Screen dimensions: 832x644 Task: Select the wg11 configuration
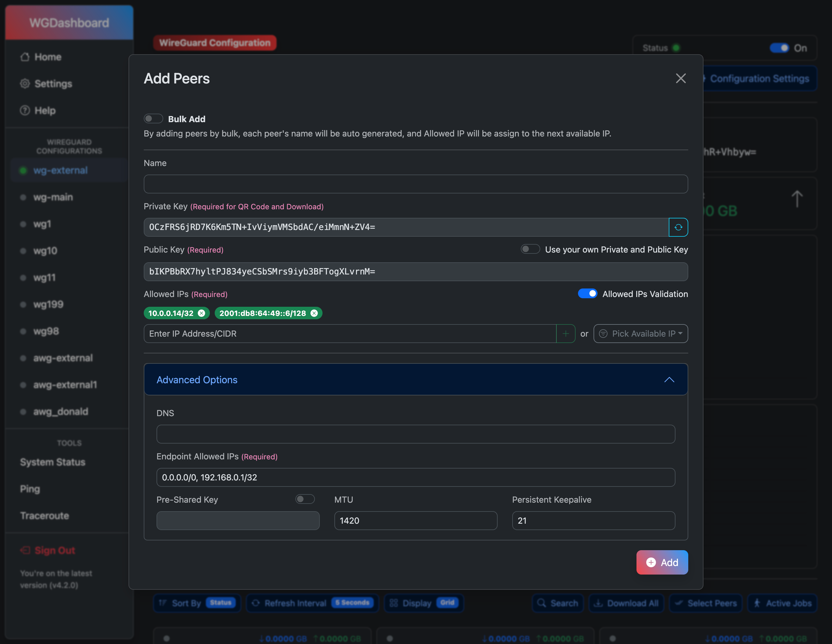[69, 278]
